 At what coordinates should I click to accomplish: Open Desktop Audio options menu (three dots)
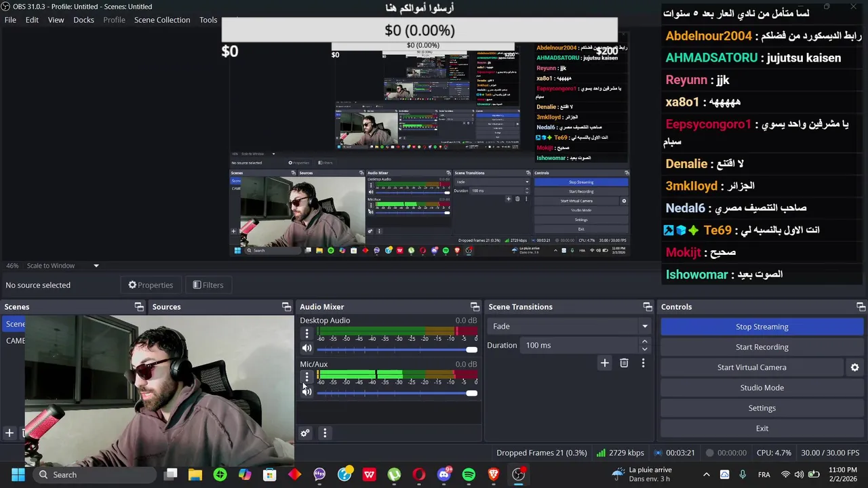(x=307, y=333)
